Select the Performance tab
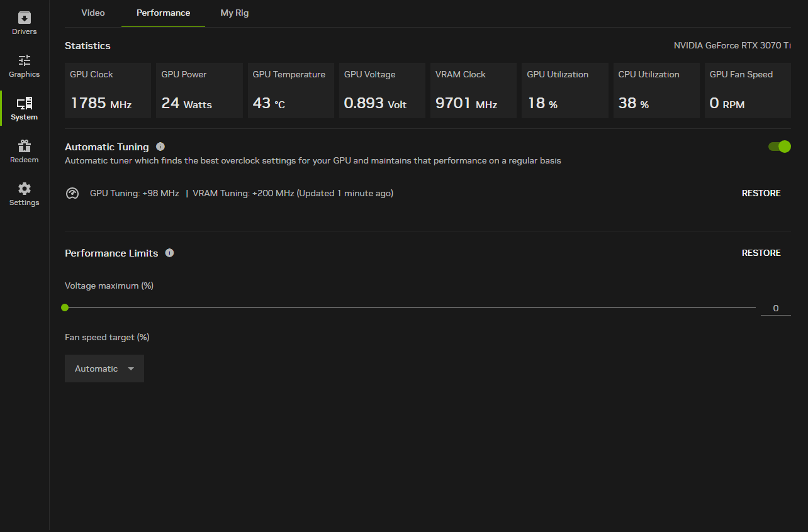Viewport: 808px width, 532px height. coord(164,13)
